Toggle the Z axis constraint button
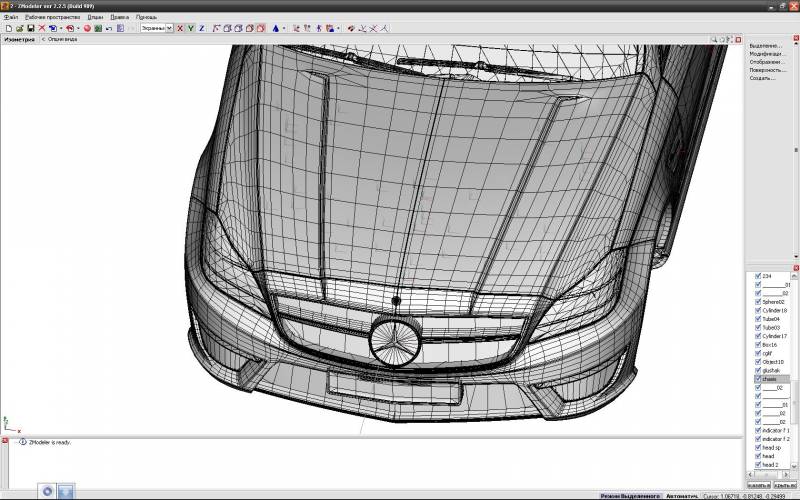The width and height of the screenshot is (800, 500). (x=202, y=29)
